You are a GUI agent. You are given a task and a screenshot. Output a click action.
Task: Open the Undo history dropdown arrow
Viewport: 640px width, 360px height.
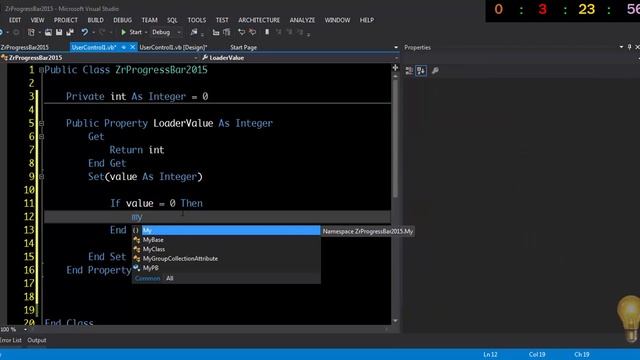93,33
